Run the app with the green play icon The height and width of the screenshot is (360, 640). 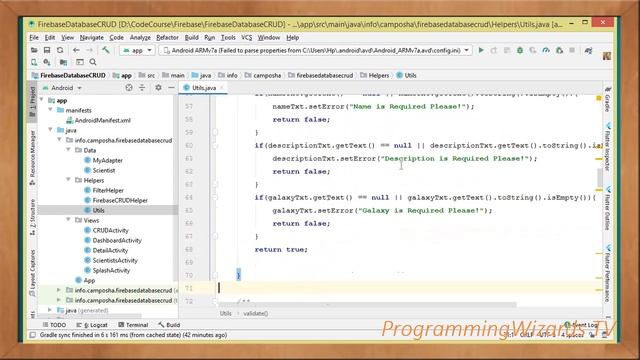pos(481,50)
